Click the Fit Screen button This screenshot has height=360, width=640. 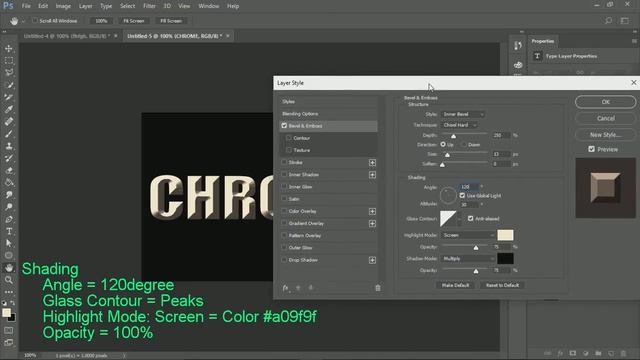point(134,21)
